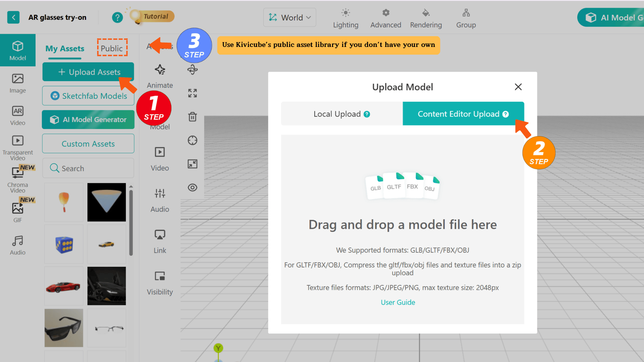Click the AR Video sidebar icon
This screenshot has width=644, height=362.
pos(18,114)
